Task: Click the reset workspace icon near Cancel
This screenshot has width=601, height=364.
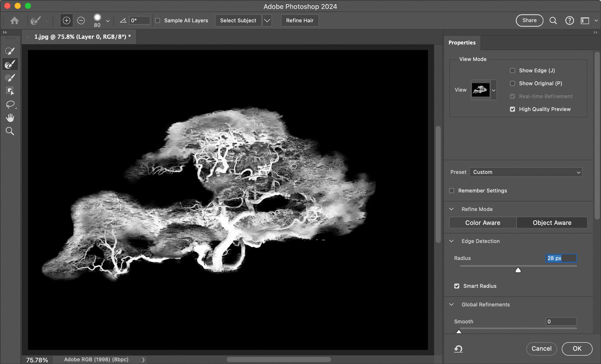Action: pyautogui.click(x=458, y=349)
